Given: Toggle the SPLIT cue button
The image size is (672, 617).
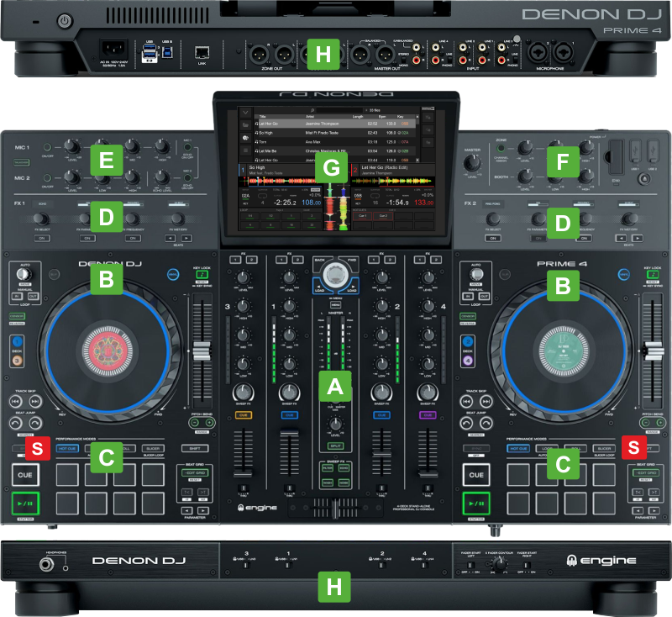Looking at the screenshot, I should tap(335, 446).
